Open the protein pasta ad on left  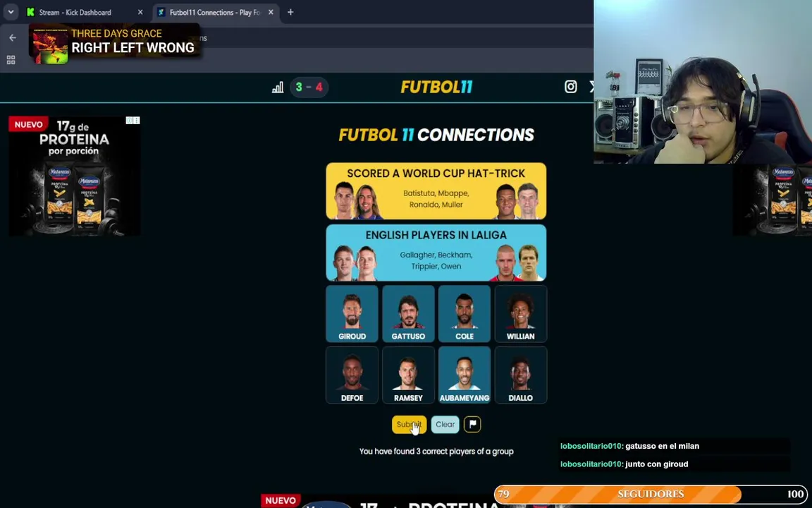[74, 176]
